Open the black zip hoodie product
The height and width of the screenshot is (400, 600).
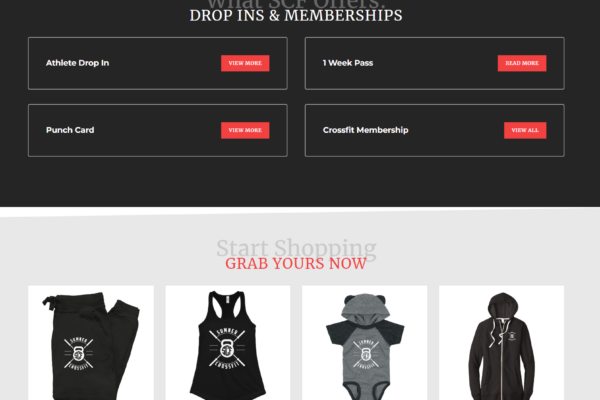click(x=501, y=343)
